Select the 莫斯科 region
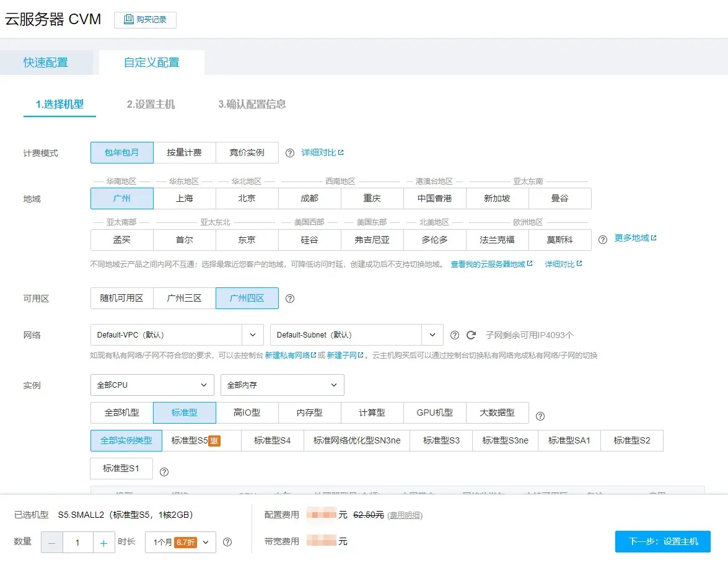The width and height of the screenshot is (728, 563). click(x=560, y=240)
